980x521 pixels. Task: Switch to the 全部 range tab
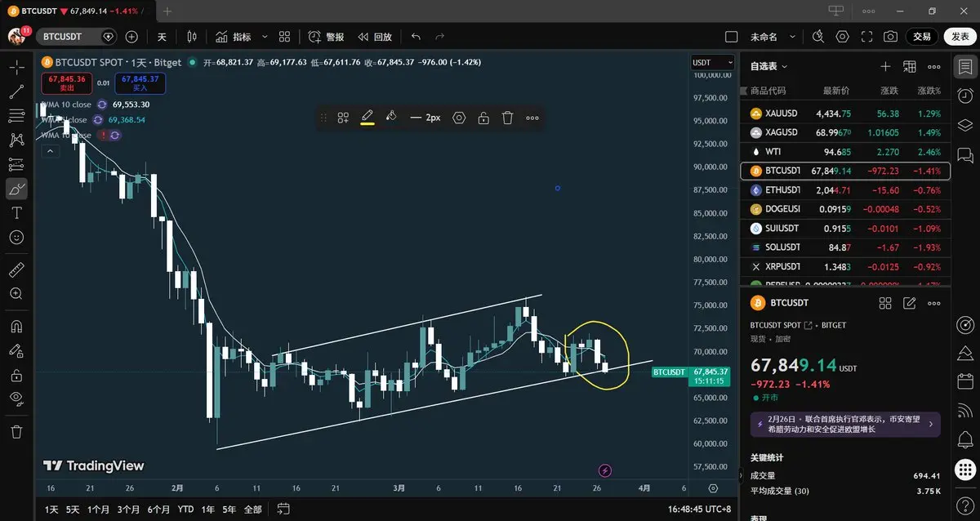(x=253, y=510)
